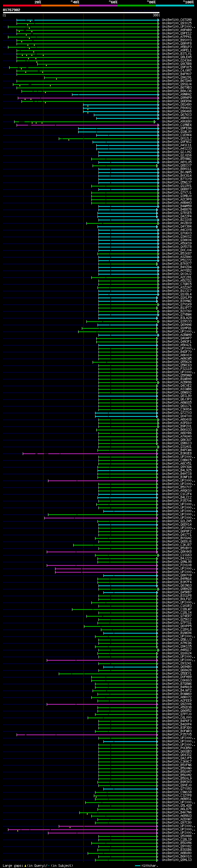Click hit label UniRef100_O81480
Viewport: 197px width, 868px height.
point(177,104)
